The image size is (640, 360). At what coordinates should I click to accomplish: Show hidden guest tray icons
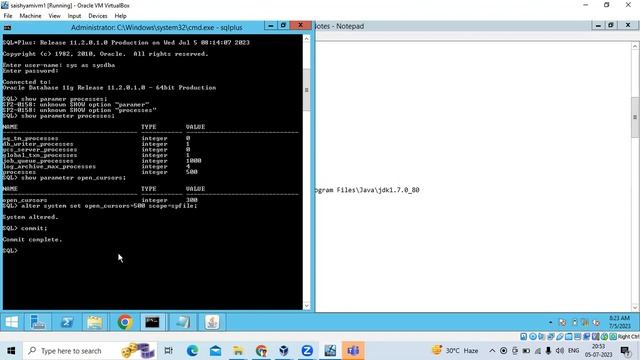pos(551,322)
